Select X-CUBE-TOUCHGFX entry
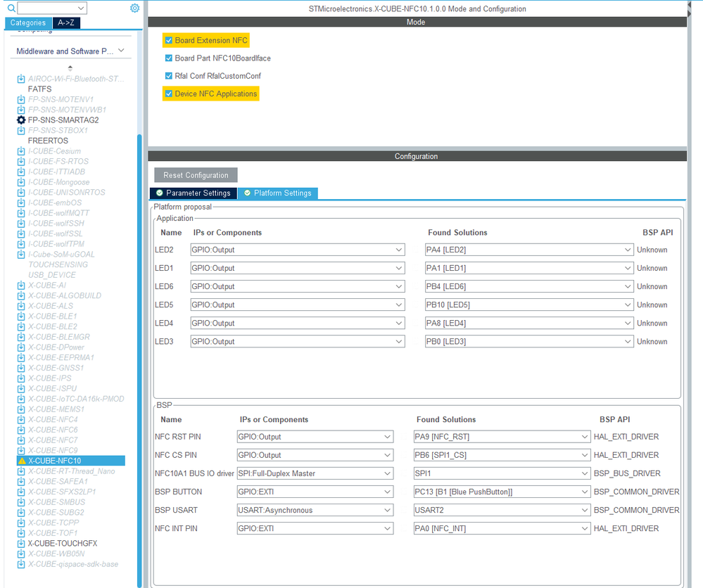 [63, 543]
